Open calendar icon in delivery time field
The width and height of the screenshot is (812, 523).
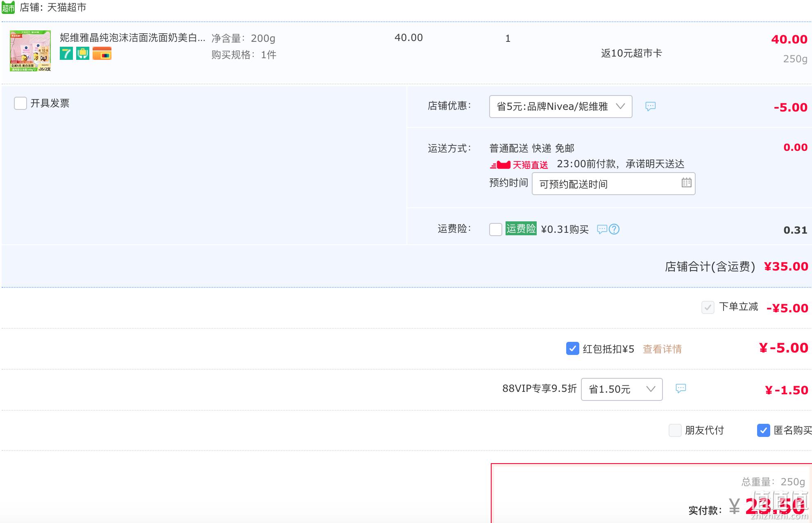pos(687,183)
